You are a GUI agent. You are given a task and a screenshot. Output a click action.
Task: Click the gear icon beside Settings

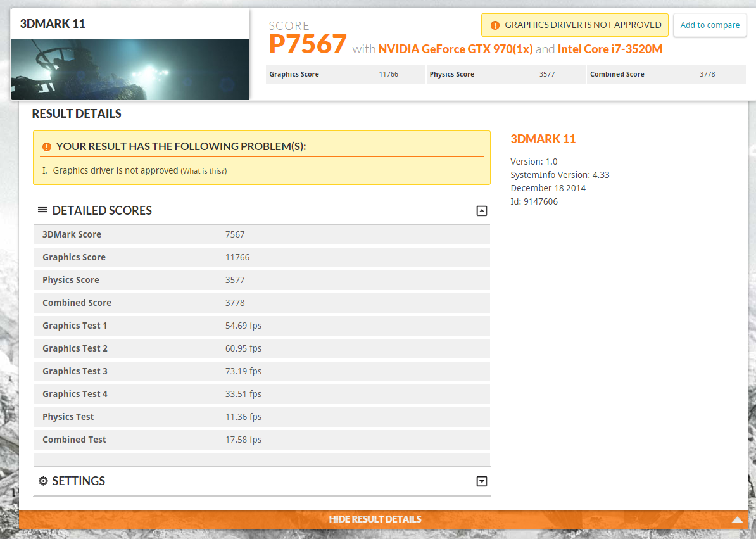tap(44, 481)
